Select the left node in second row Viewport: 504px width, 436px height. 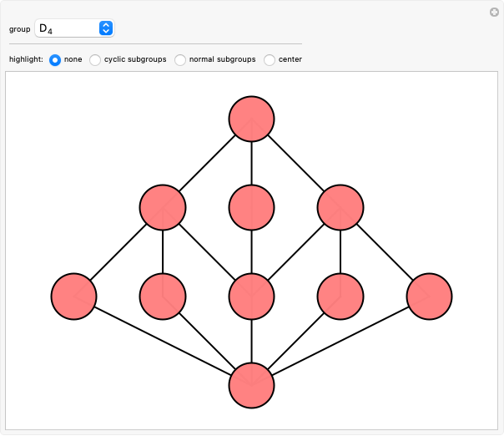click(163, 207)
